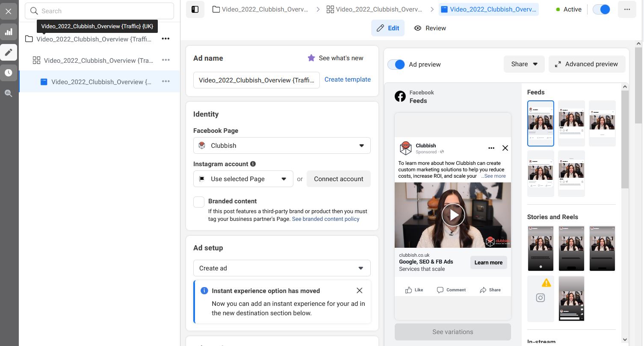Click the clubbish.co.uk text in preview

point(414,255)
